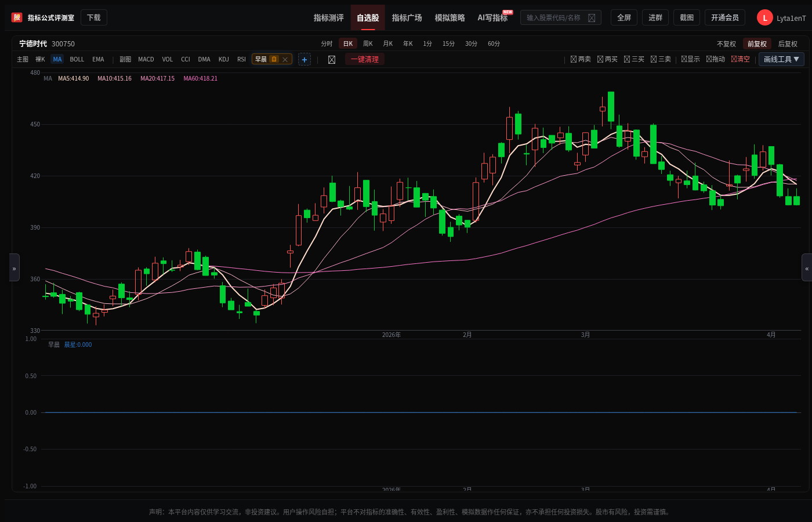Toggle the 两卖 signal marker
The width and height of the screenshot is (812, 522).
(x=581, y=59)
